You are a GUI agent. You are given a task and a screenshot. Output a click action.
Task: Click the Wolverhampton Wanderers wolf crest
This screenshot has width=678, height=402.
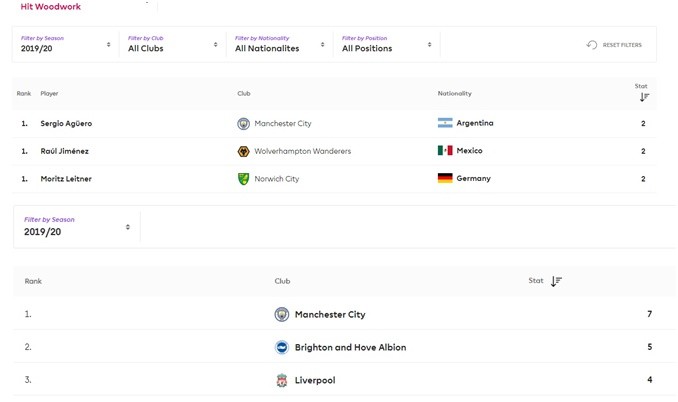click(243, 151)
